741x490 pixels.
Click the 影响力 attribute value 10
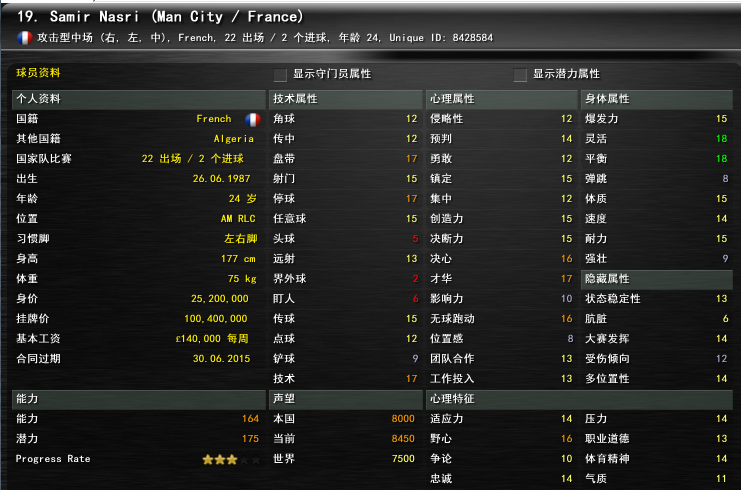(567, 299)
